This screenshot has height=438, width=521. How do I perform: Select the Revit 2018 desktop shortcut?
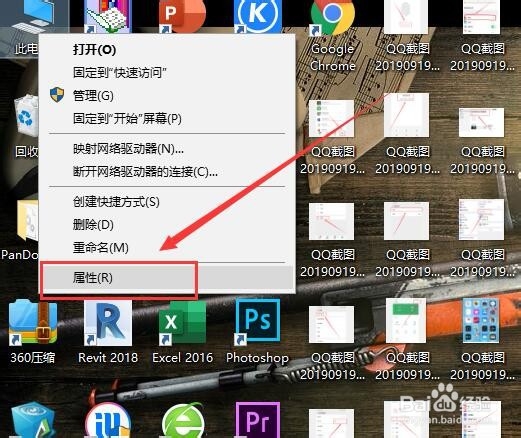[x=108, y=331]
